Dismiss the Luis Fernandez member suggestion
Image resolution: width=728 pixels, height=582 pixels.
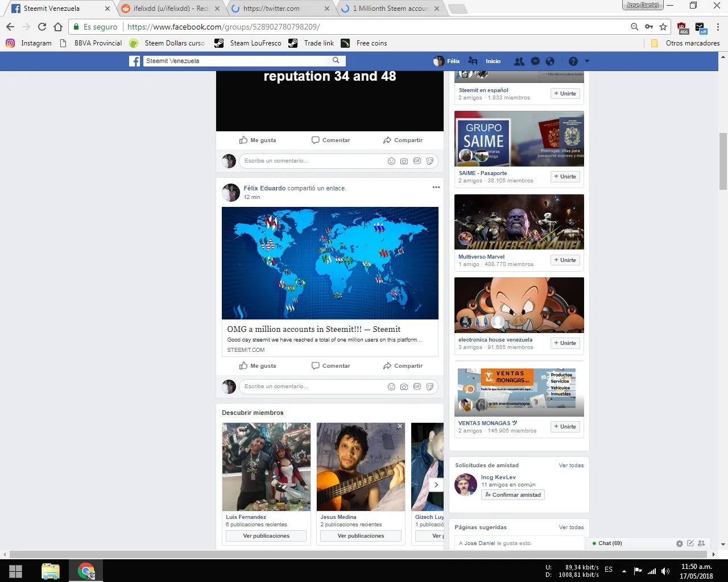click(305, 426)
